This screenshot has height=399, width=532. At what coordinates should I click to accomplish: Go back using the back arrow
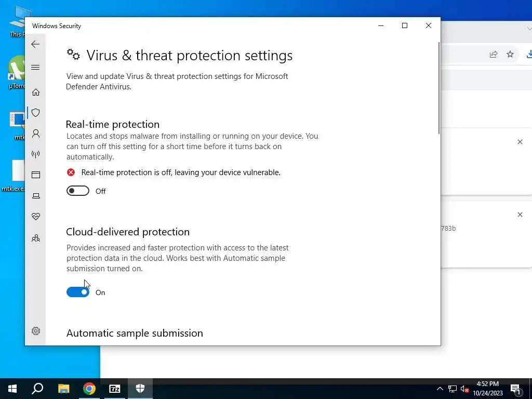[x=35, y=44]
